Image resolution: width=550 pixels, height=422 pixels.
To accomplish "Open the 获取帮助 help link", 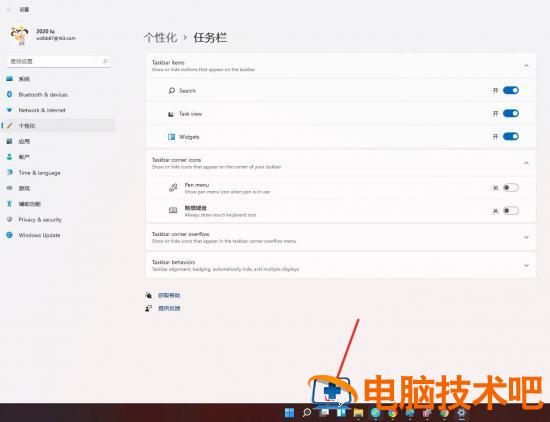I will tap(169, 295).
